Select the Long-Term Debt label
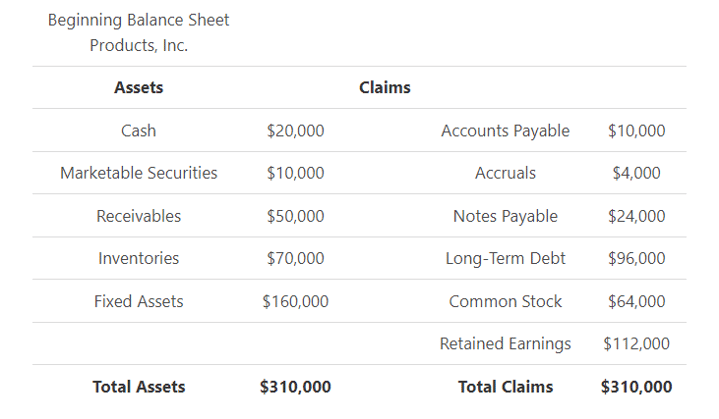 [505, 258]
